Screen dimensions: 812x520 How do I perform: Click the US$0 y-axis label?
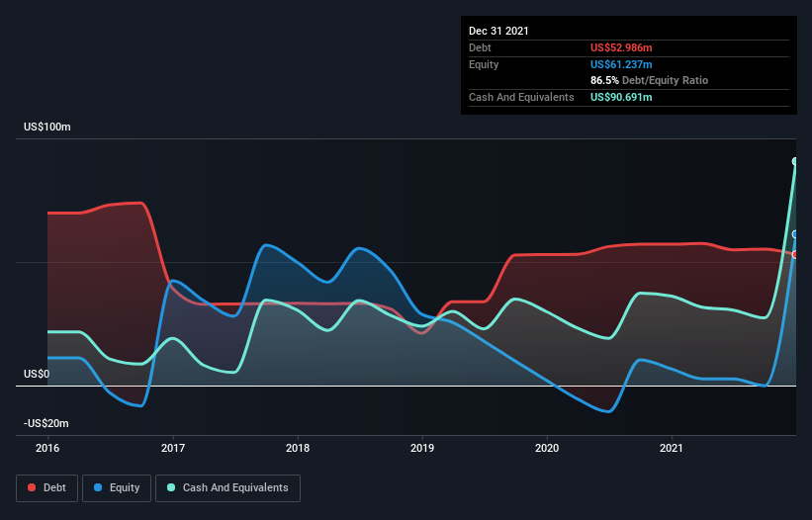37,374
